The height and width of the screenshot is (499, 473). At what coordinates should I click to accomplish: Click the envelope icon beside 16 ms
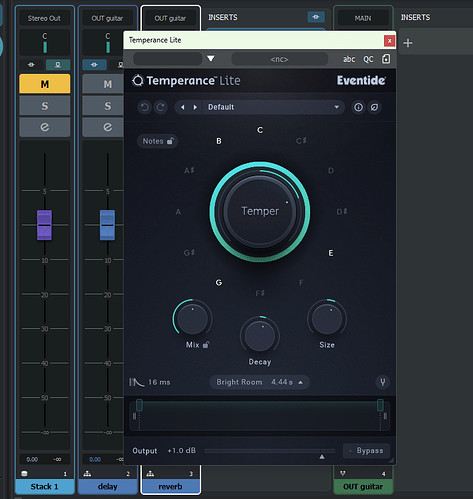[136, 382]
